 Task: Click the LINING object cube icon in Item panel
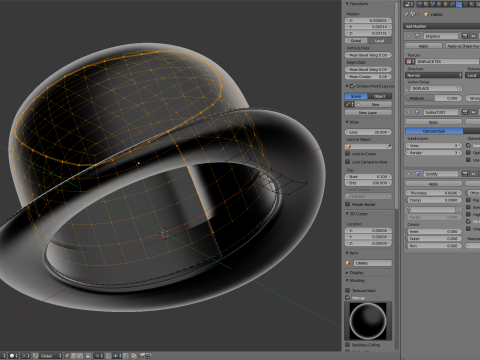click(x=348, y=263)
